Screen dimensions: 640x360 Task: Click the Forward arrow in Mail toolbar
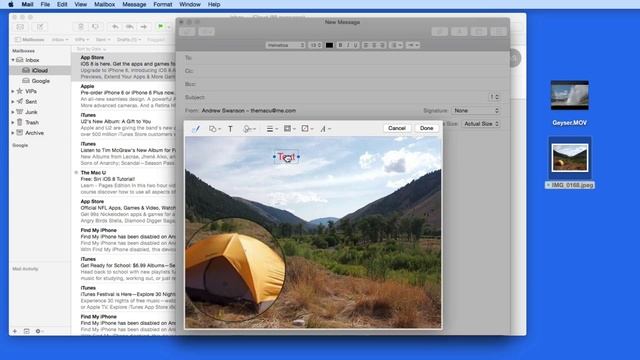(144, 27)
